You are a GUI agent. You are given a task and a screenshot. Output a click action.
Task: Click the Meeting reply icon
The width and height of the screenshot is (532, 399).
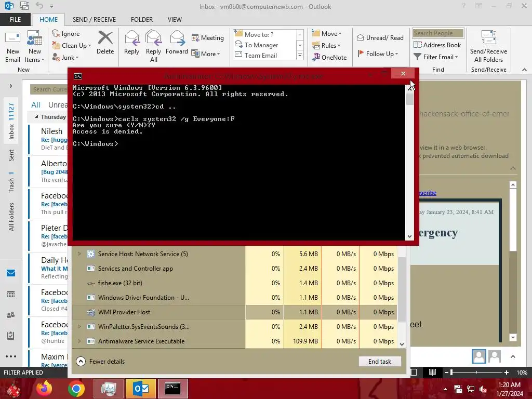195,37
